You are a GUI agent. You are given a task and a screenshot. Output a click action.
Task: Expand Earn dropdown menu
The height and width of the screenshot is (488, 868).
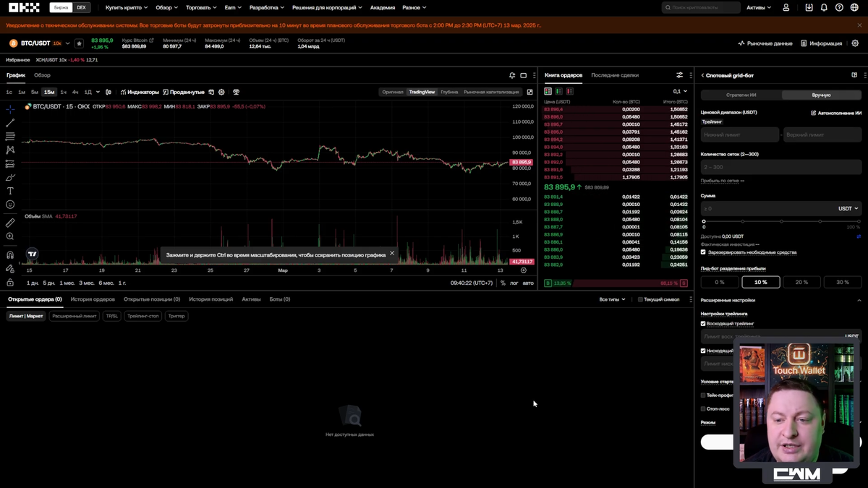coord(233,7)
